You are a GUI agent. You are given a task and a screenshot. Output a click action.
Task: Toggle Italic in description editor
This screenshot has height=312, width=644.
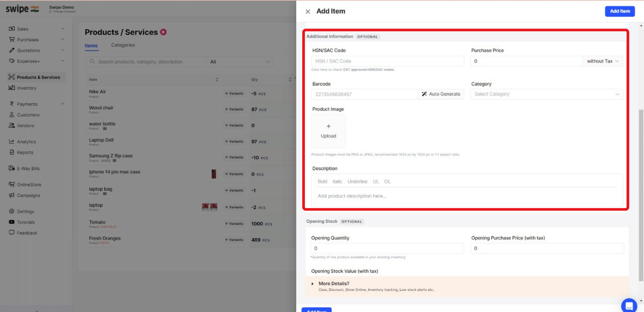pos(337,181)
